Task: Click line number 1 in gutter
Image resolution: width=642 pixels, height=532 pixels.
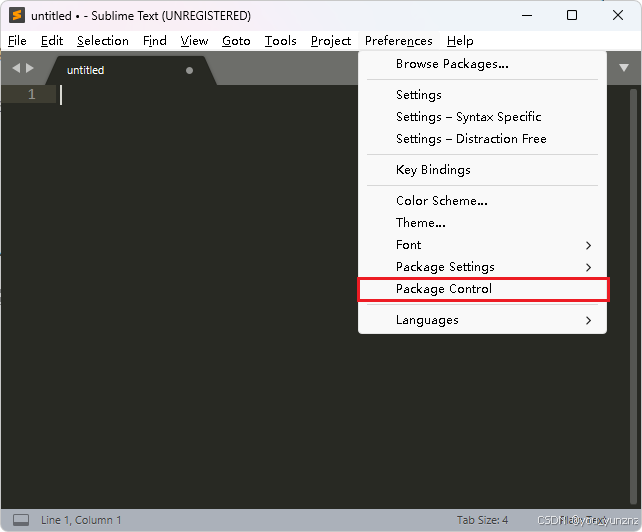Action: click(x=32, y=95)
